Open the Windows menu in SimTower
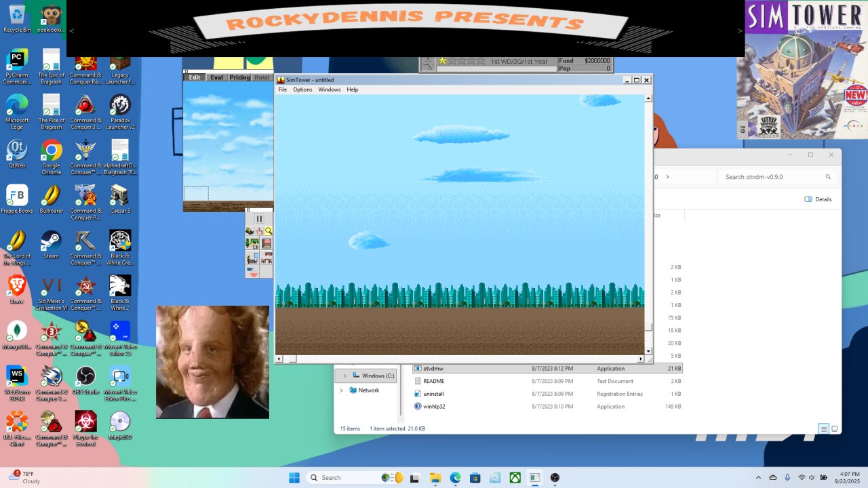The image size is (868, 488). (x=330, y=89)
